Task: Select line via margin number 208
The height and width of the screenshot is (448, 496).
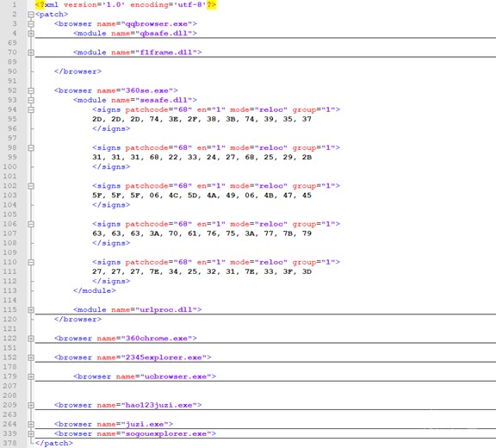Action: tap(9, 395)
